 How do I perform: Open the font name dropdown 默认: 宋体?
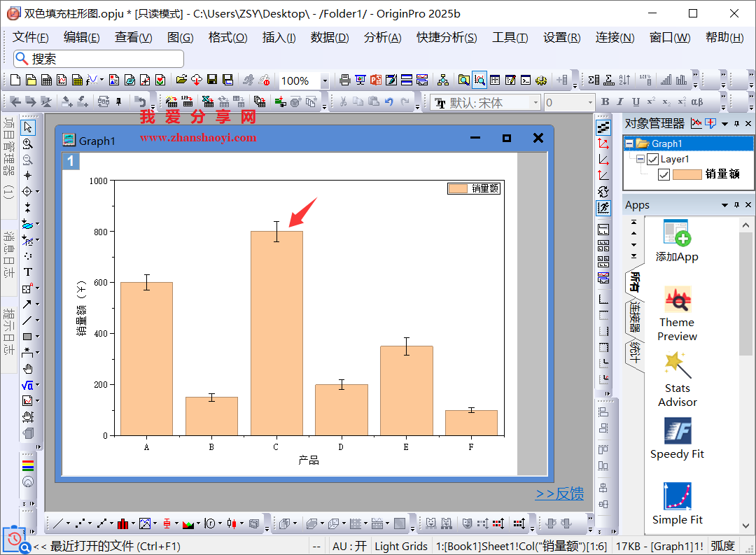coord(535,103)
